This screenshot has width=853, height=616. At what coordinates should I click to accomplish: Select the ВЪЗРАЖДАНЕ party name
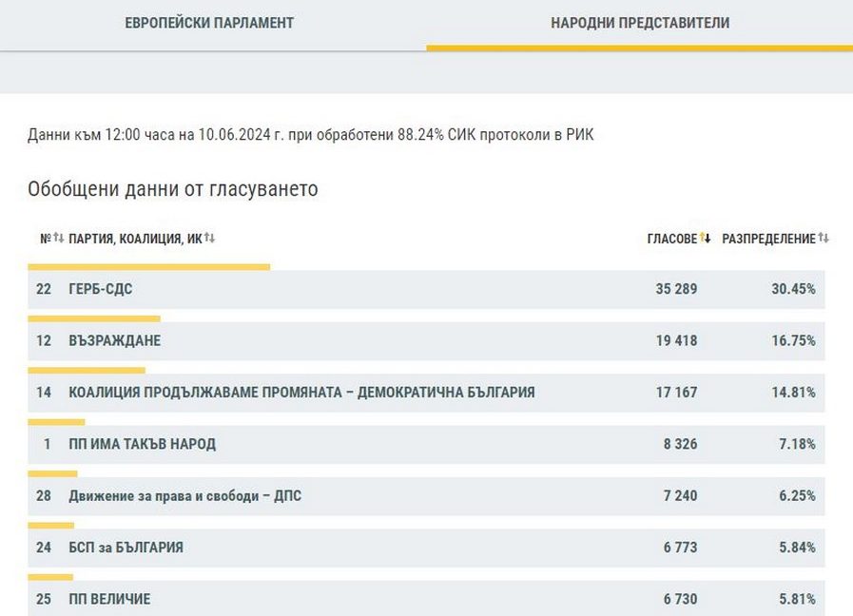pyautogui.click(x=114, y=340)
